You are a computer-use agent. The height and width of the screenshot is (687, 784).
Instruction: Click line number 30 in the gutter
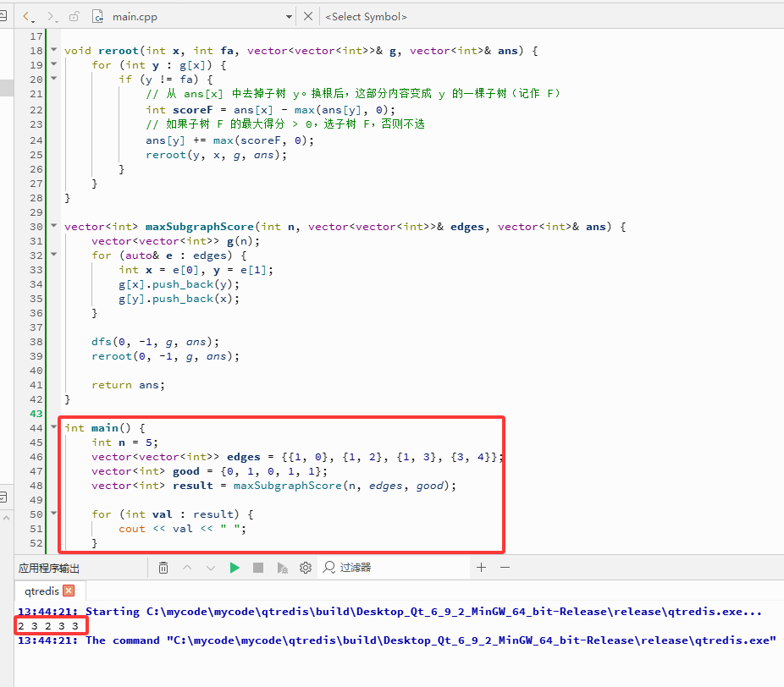pos(36,227)
